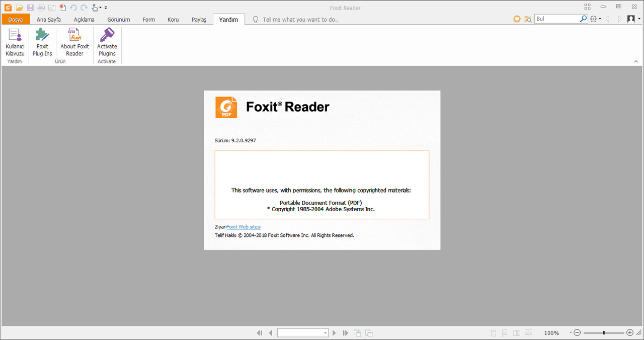Click the magnifier search icon in Bul box

coord(583,19)
